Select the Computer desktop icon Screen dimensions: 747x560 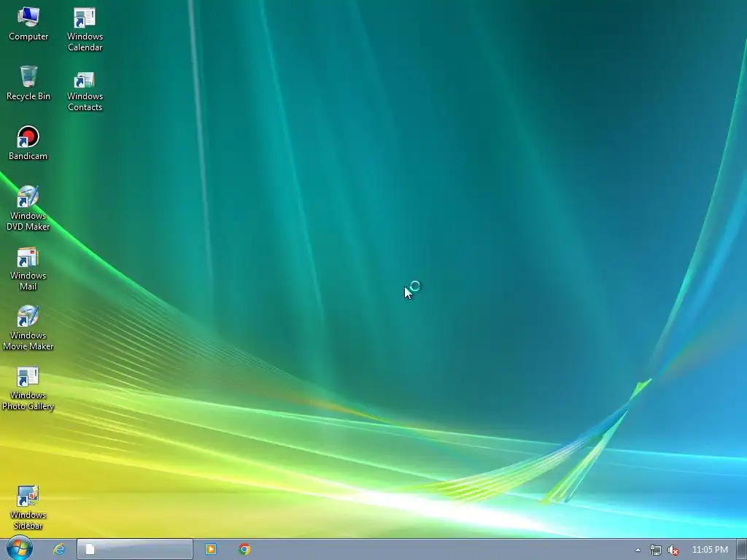28,24
